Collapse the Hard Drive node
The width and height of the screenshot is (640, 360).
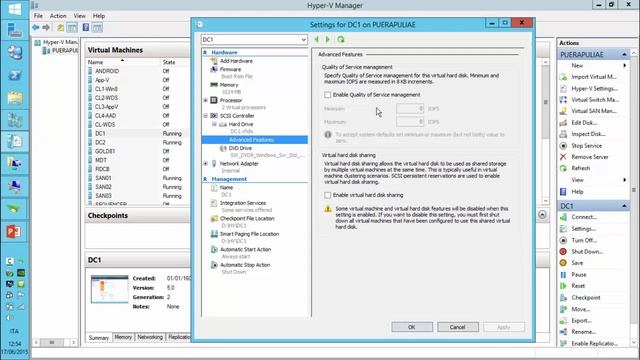(x=214, y=124)
